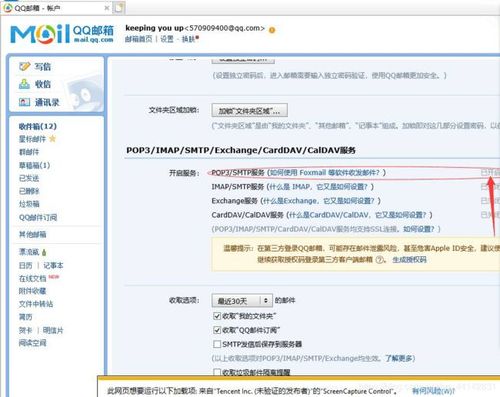
Task: Open 日历 in sidebar
Action: (x=26, y=266)
